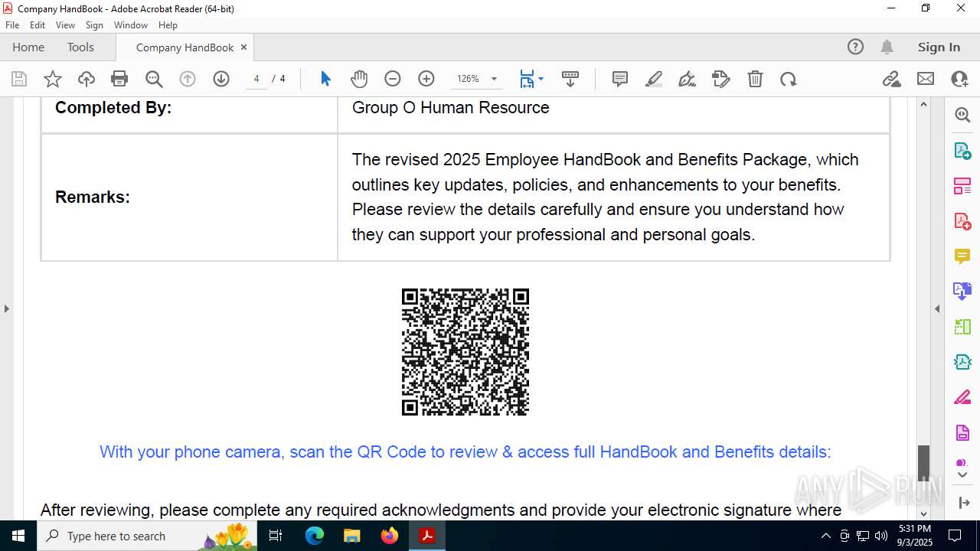
Task: Open Firefox from taskbar
Action: click(390, 536)
